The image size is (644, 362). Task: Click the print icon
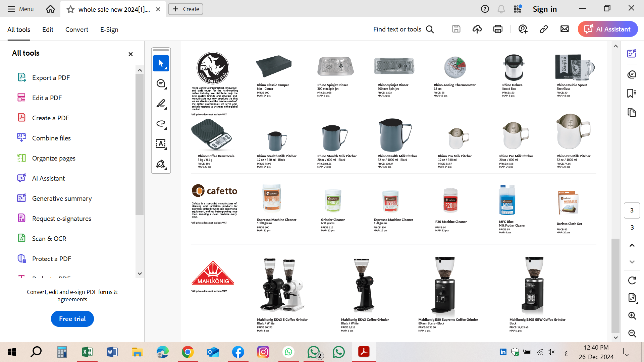point(498,29)
